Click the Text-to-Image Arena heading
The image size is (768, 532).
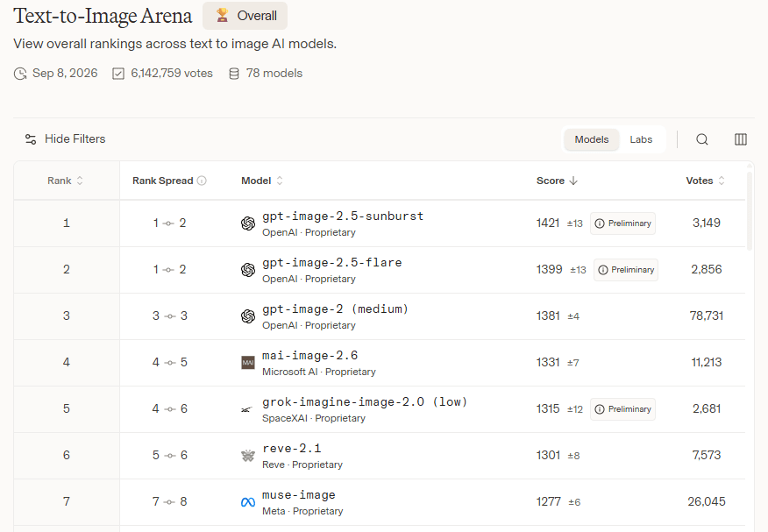tap(103, 16)
